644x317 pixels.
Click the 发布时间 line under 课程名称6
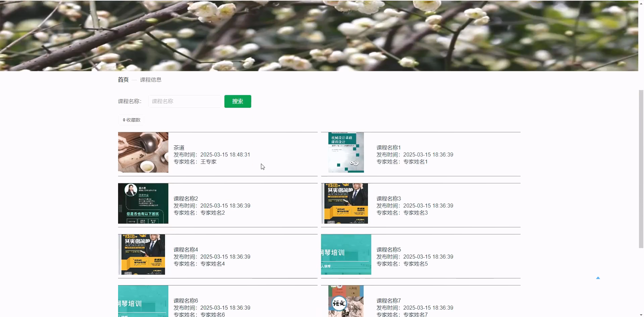click(212, 308)
